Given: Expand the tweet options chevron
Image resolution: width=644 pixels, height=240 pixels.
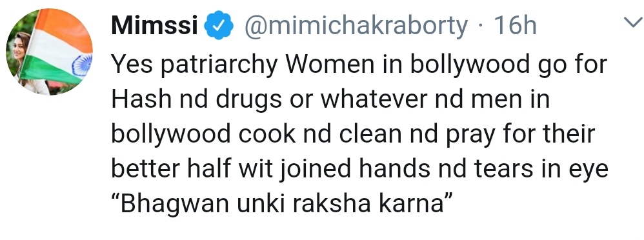Looking at the screenshot, I should pos(632,22).
